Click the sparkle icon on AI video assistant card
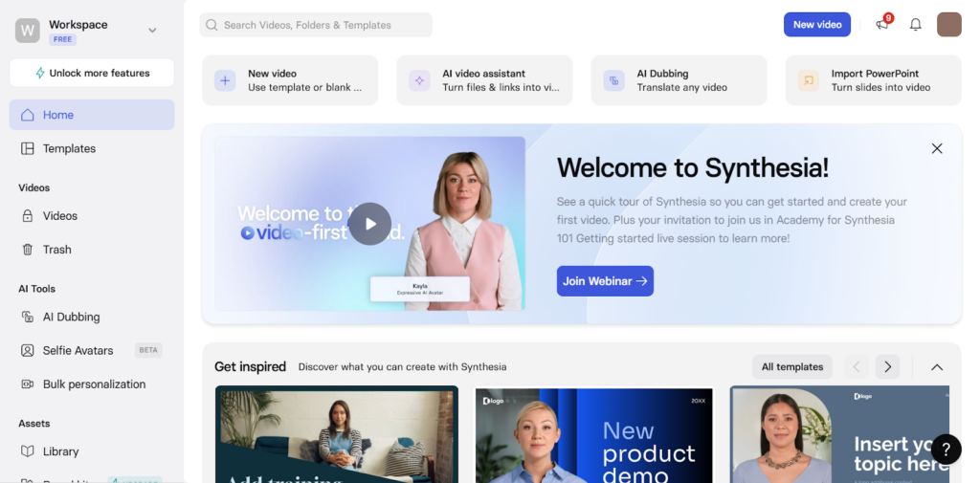 pos(419,80)
